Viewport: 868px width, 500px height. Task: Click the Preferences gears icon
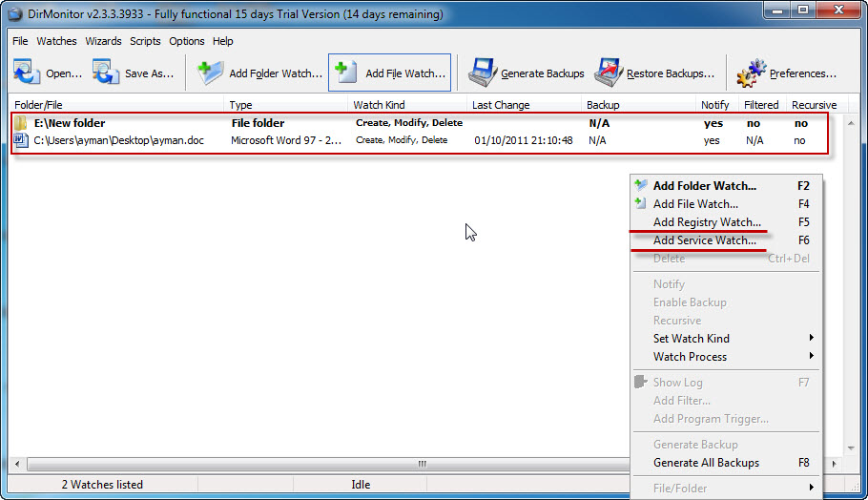coord(752,73)
